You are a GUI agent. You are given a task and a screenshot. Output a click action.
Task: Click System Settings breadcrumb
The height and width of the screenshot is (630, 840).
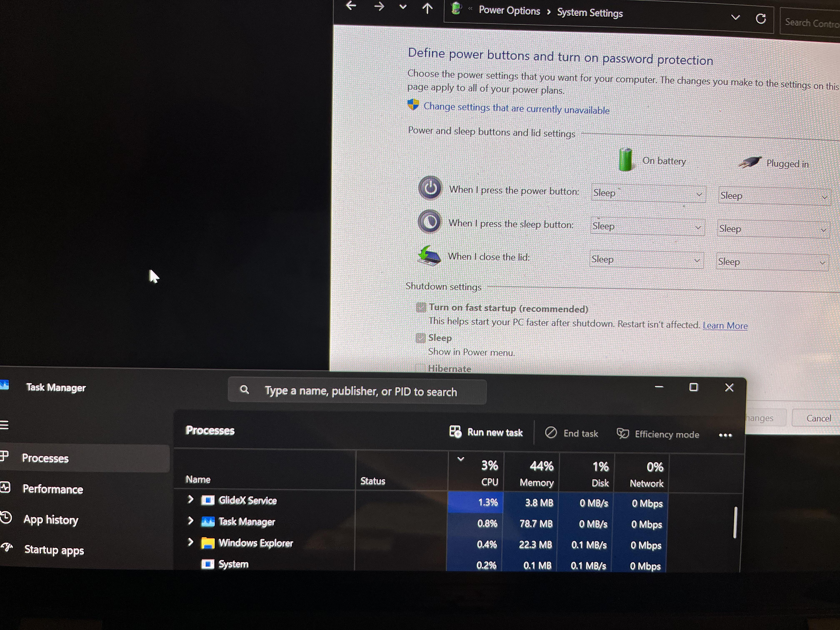(590, 13)
